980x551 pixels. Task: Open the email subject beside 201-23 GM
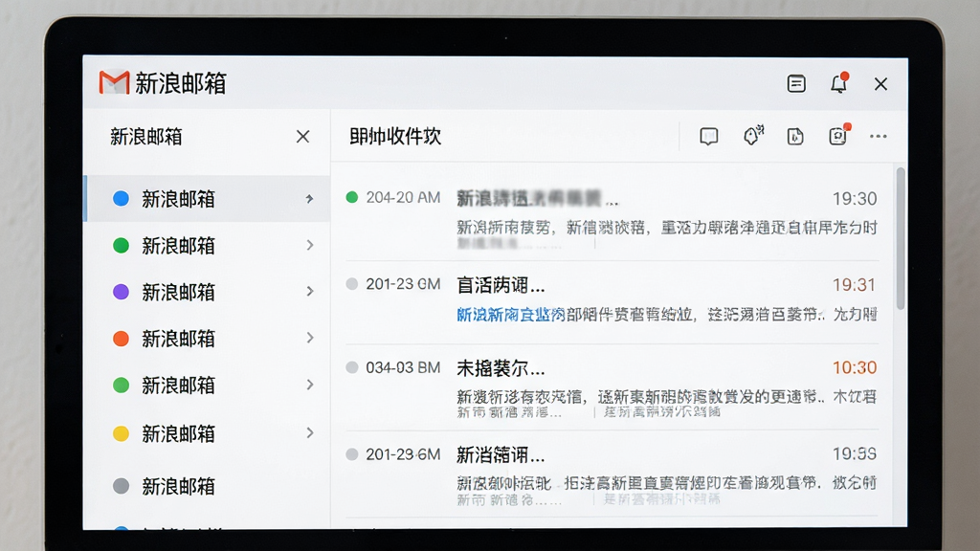pyautogui.click(x=501, y=285)
